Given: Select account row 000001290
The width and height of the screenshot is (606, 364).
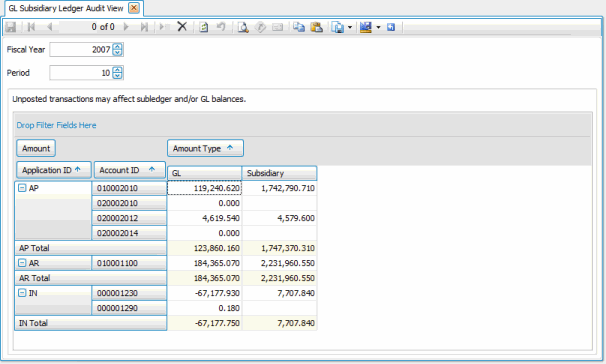Looking at the screenshot, I should click(x=129, y=308).
